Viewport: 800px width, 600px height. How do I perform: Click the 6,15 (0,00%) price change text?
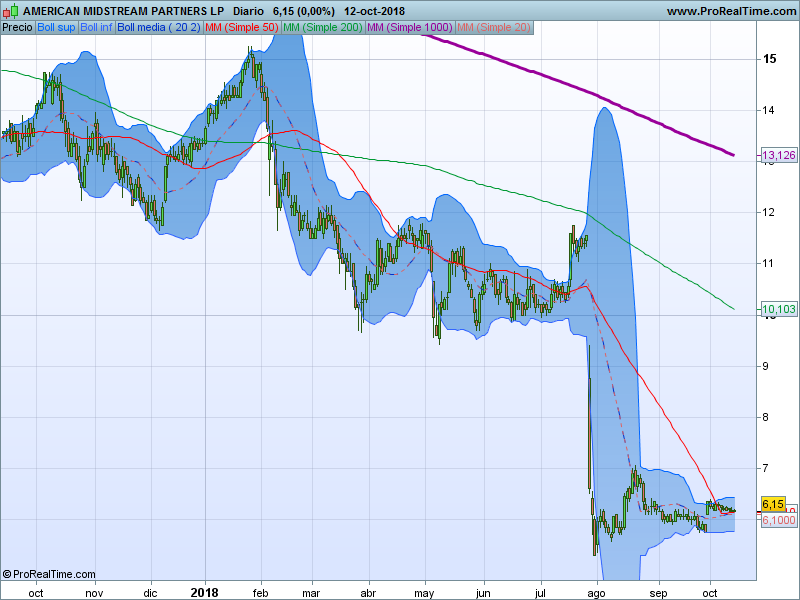point(304,11)
